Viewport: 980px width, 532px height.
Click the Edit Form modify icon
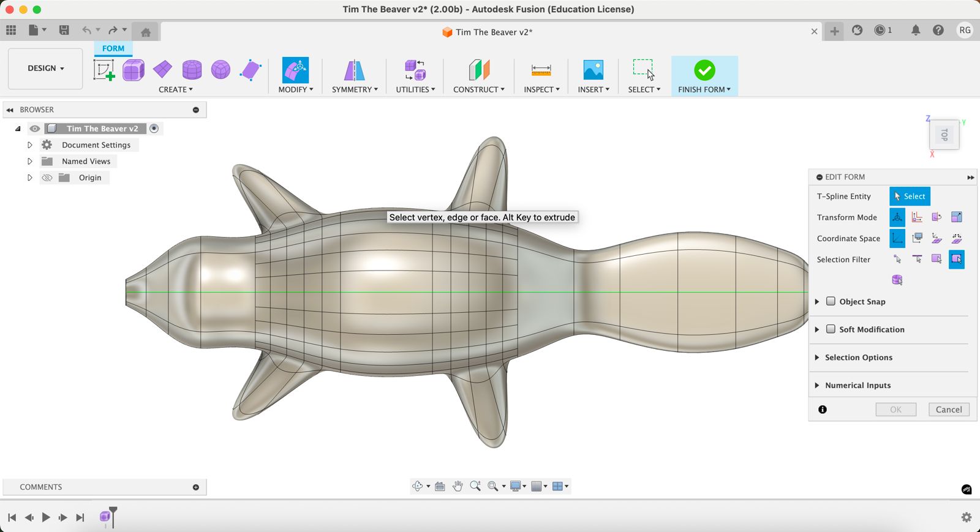click(x=295, y=70)
